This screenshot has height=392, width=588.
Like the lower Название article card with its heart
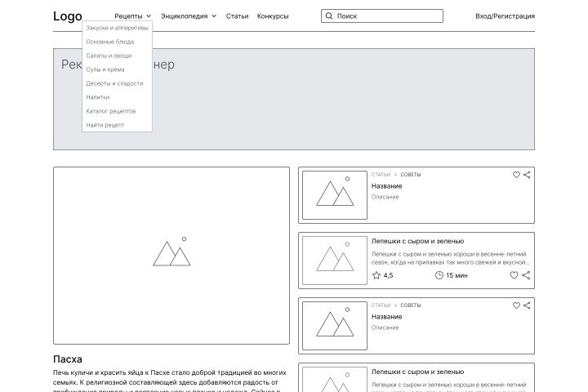click(x=516, y=305)
